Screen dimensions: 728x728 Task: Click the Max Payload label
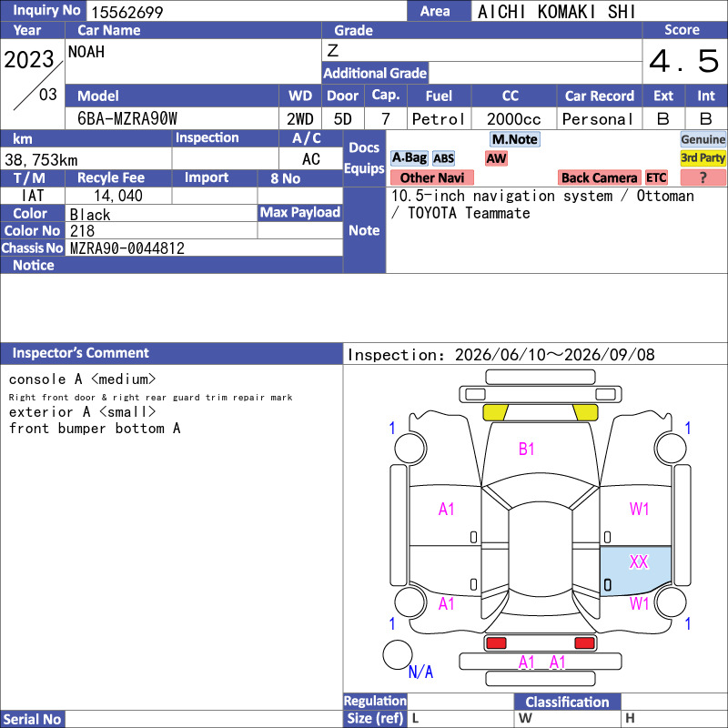[300, 212]
